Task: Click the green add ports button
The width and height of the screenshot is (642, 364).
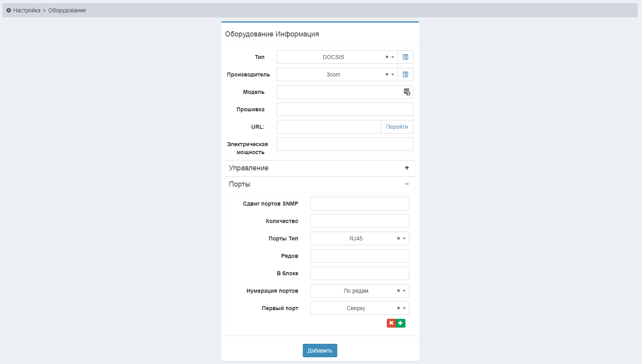Action: pyautogui.click(x=401, y=323)
